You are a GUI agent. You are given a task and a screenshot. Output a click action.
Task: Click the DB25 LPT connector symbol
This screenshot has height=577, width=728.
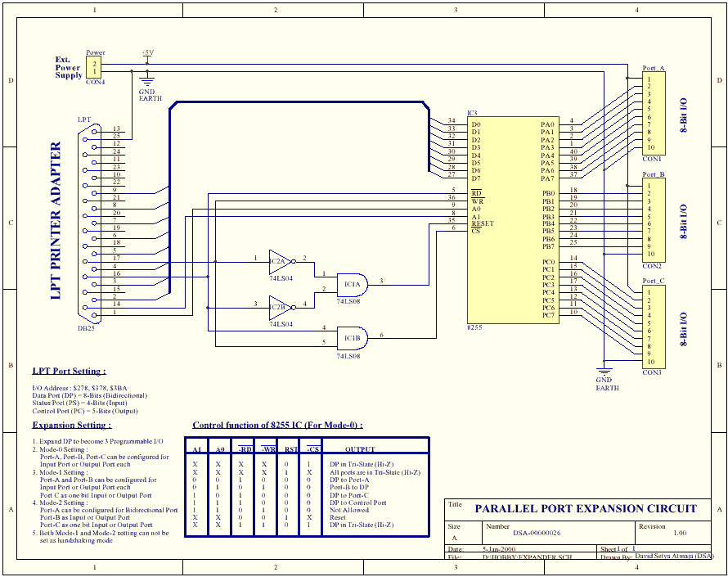90,221
